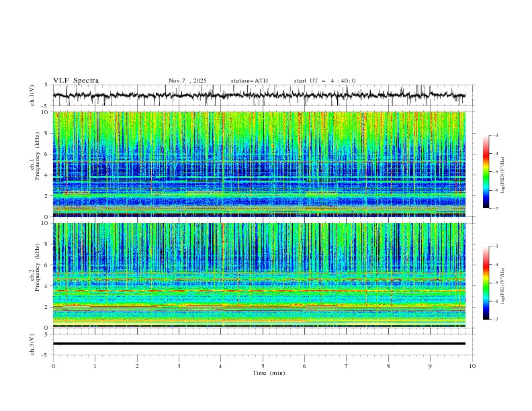Click the "-5" label on the ch.1 colorbar
The height and width of the screenshot is (411, 532).
point(496,172)
